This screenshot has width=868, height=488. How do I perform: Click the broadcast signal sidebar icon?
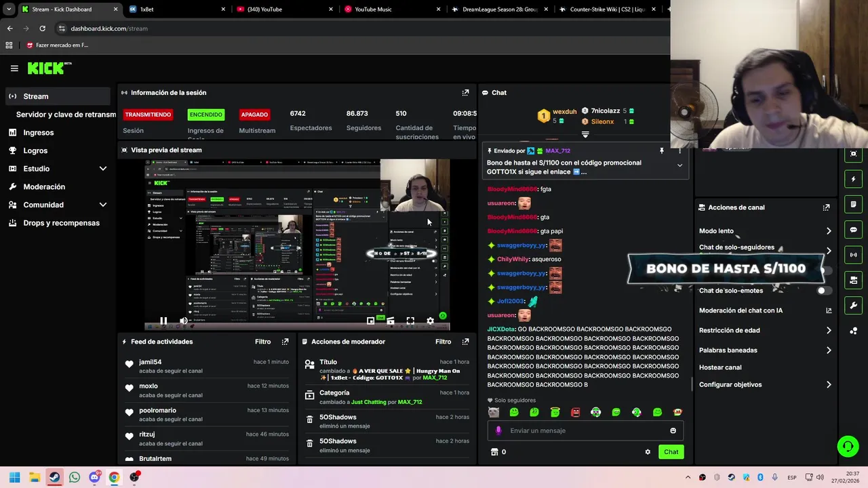(854, 255)
